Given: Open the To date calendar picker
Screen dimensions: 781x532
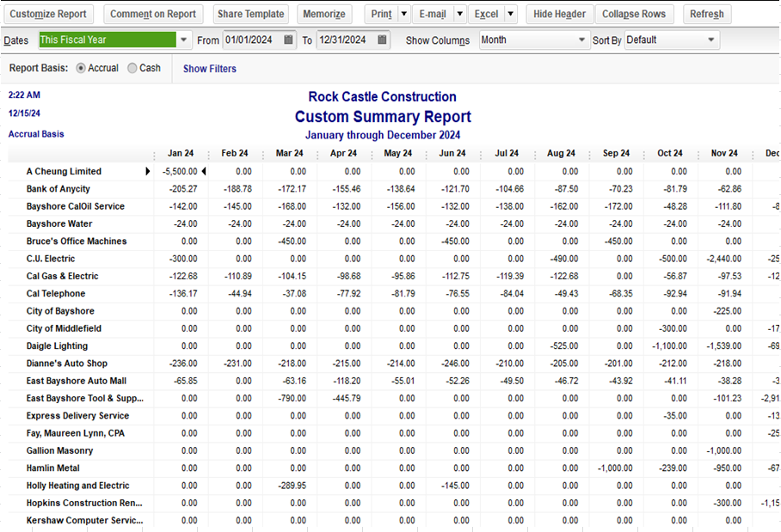Looking at the screenshot, I should point(382,40).
